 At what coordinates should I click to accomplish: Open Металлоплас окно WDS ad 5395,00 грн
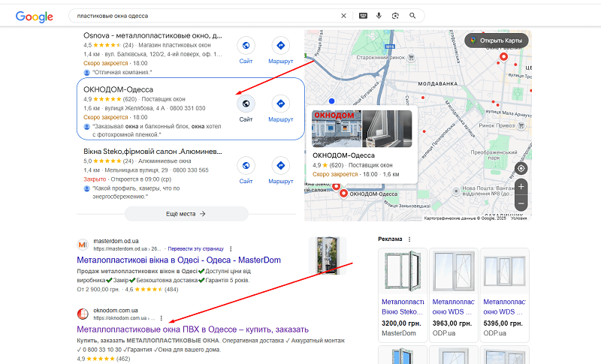(x=504, y=307)
